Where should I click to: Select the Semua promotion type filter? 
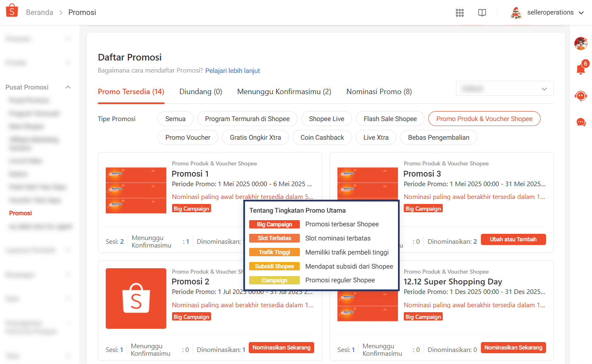175,119
